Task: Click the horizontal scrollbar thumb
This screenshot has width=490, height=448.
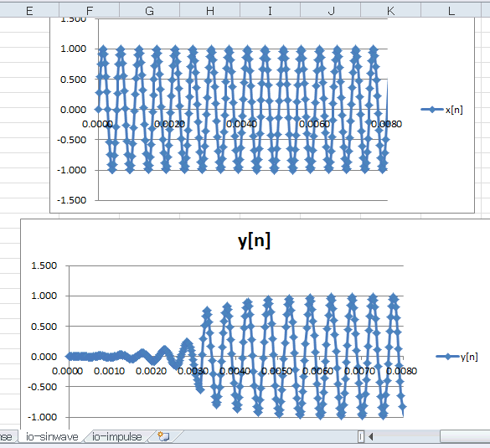Action: pos(465,436)
